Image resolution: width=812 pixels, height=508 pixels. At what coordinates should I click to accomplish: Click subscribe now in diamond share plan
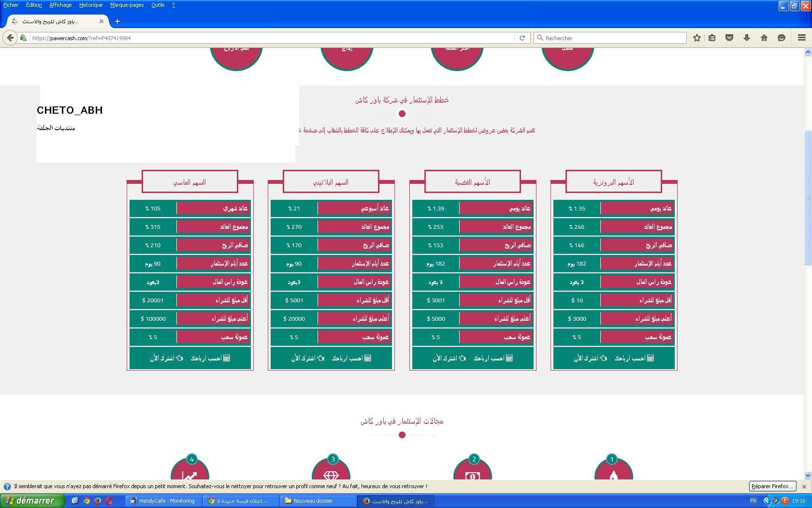166,358
